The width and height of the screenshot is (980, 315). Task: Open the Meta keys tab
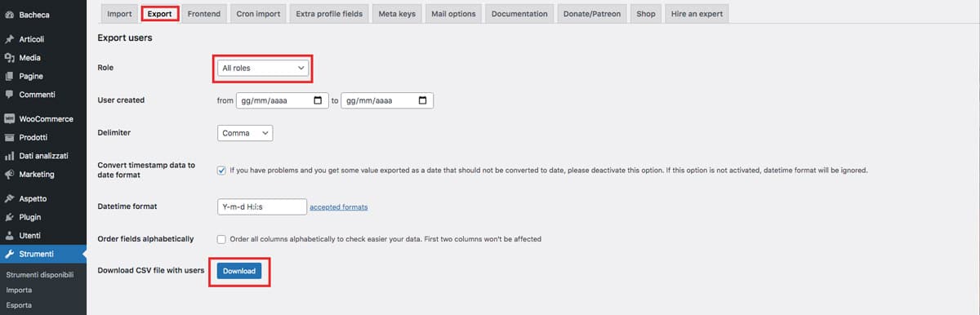point(397,14)
